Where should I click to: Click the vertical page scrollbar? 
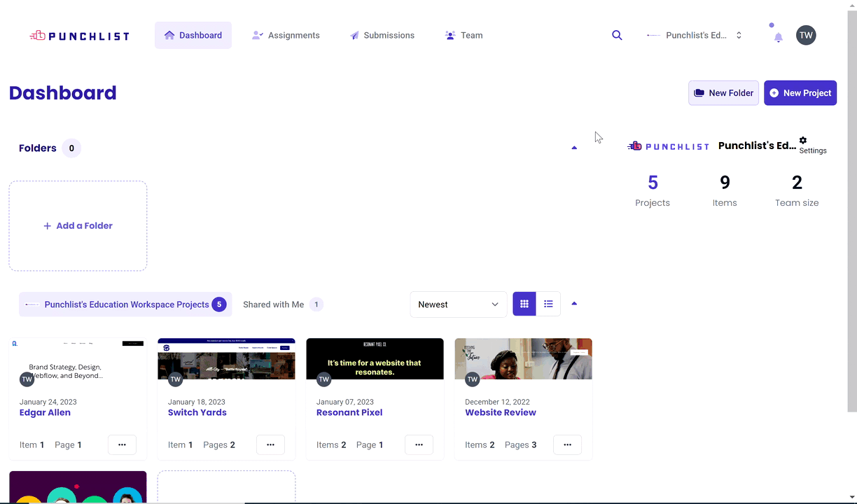[851, 210]
